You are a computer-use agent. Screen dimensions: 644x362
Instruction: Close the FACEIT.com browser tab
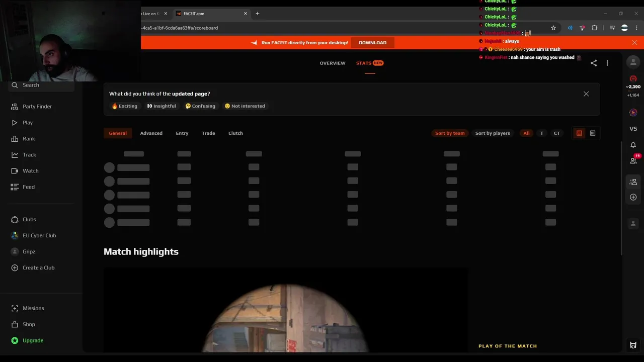click(246, 14)
